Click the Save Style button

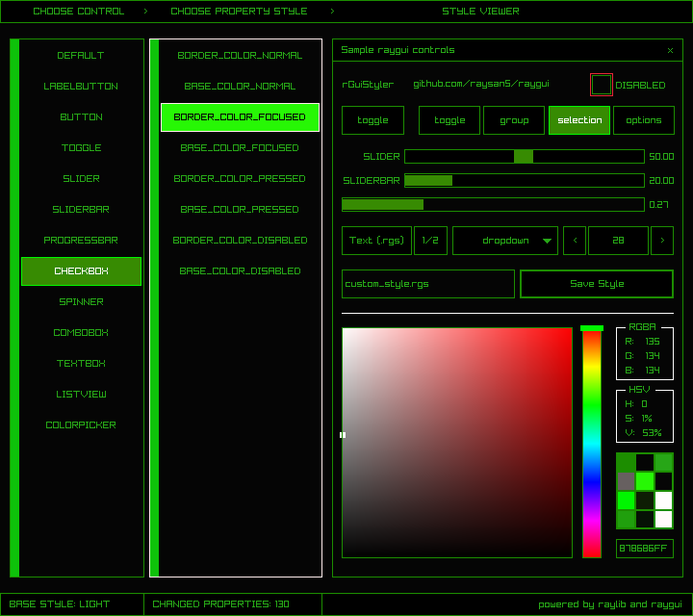tap(597, 284)
